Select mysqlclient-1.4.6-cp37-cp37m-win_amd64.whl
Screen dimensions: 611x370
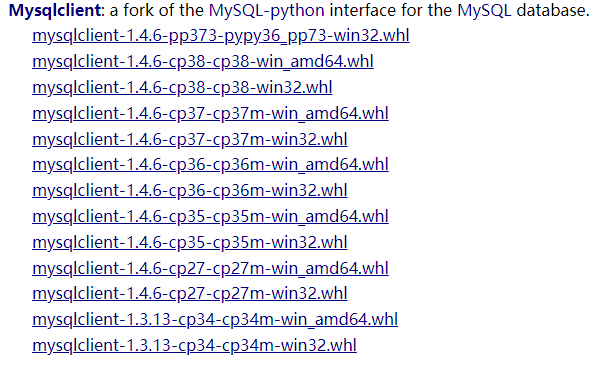(x=210, y=113)
